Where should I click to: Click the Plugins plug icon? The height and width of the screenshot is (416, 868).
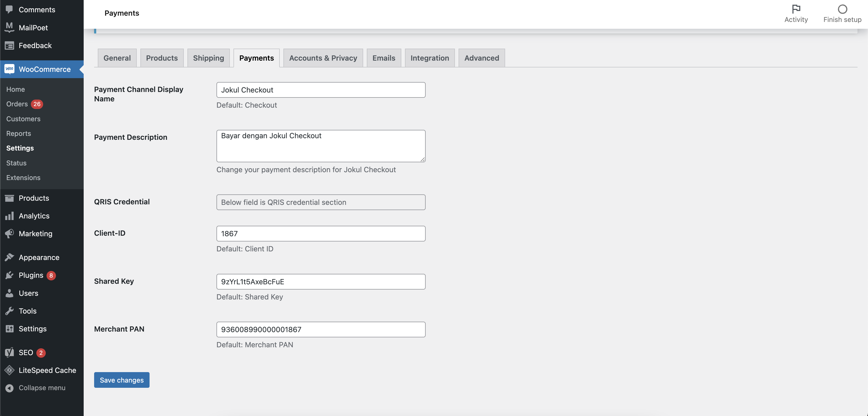[9, 275]
